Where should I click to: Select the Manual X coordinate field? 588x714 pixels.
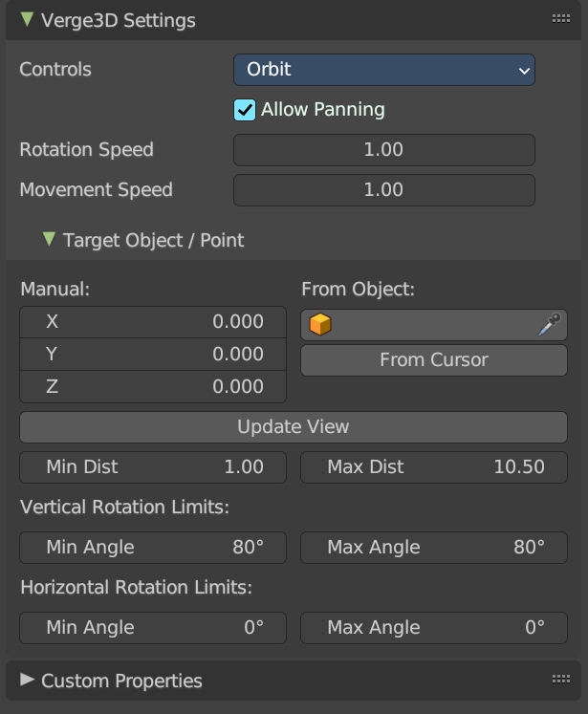pyautogui.click(x=153, y=322)
